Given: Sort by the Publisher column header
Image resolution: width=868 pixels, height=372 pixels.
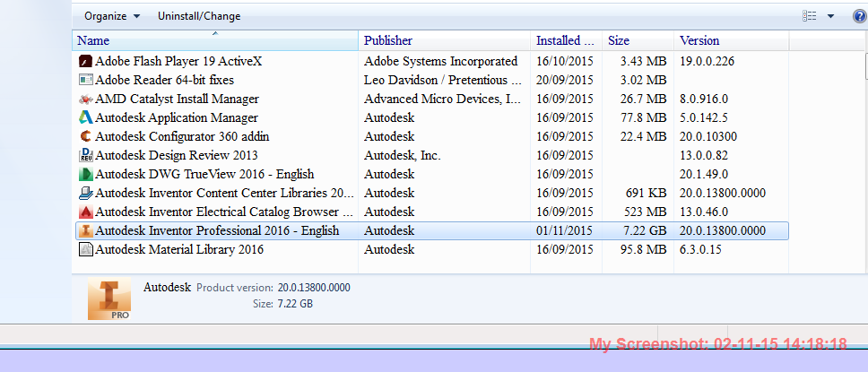Looking at the screenshot, I should click(445, 40).
